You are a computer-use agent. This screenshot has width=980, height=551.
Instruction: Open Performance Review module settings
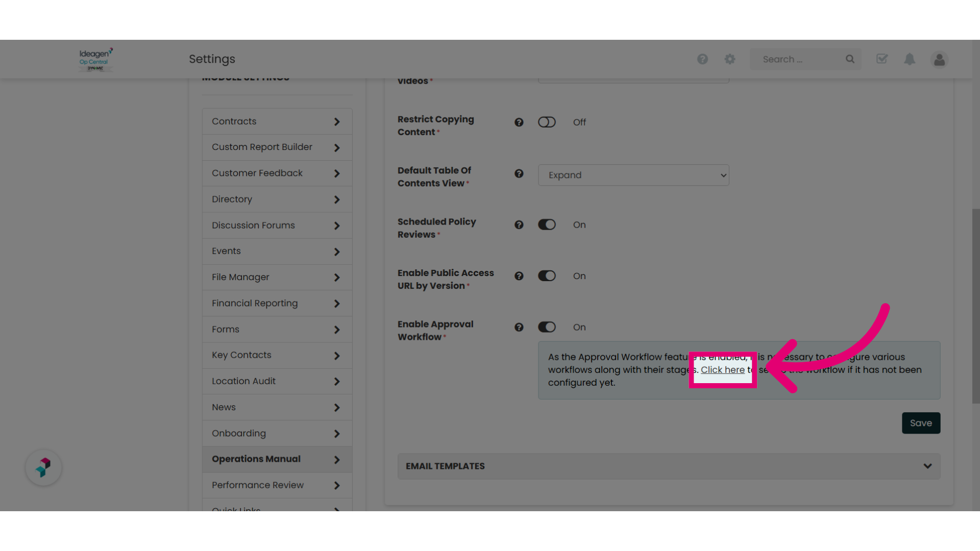click(277, 485)
